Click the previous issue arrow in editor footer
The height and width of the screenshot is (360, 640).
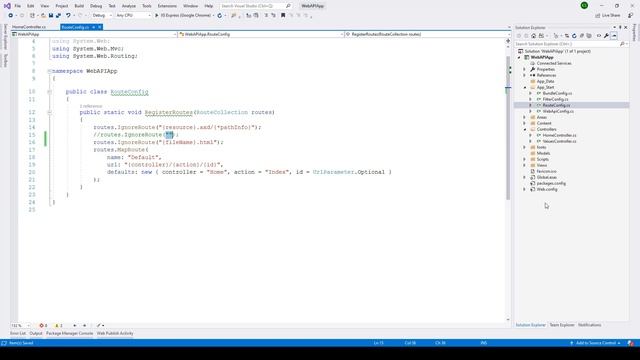point(75,326)
